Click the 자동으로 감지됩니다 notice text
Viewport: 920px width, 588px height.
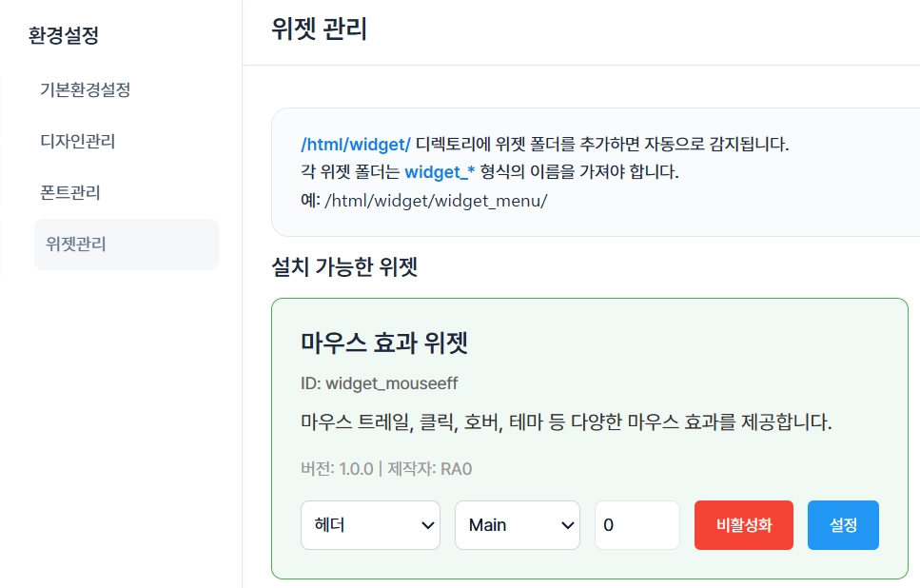[704, 146]
